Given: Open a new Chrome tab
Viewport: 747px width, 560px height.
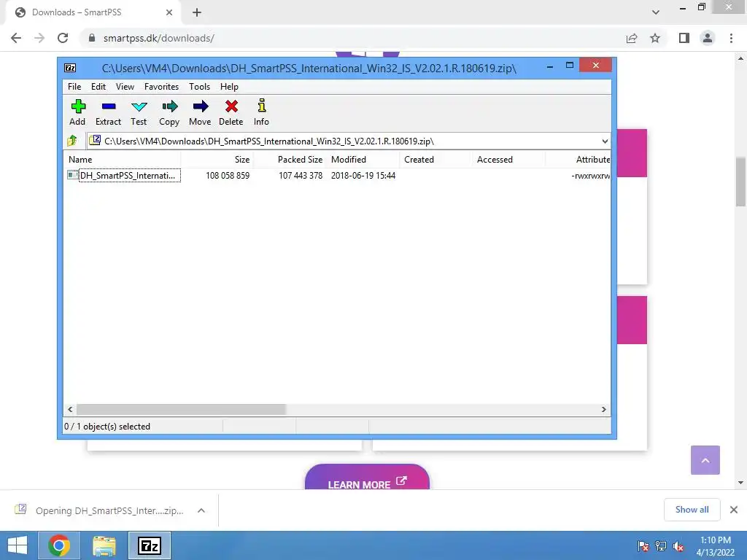Looking at the screenshot, I should [x=197, y=12].
